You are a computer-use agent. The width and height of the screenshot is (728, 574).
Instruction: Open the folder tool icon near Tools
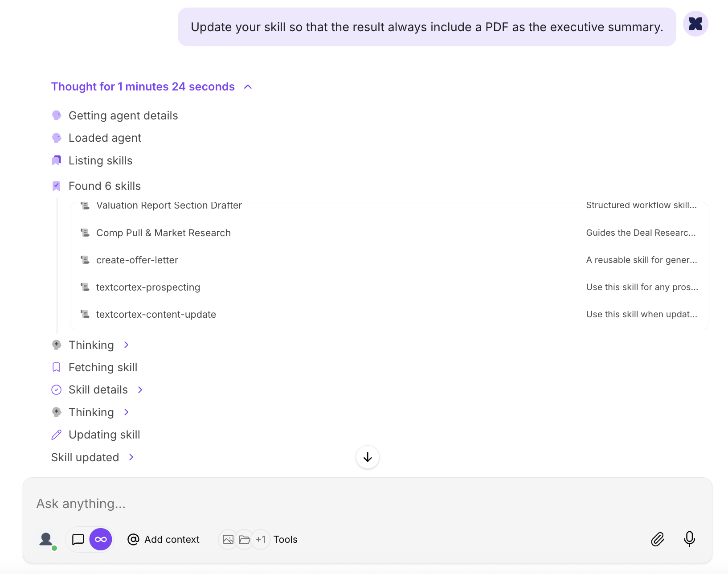(244, 539)
